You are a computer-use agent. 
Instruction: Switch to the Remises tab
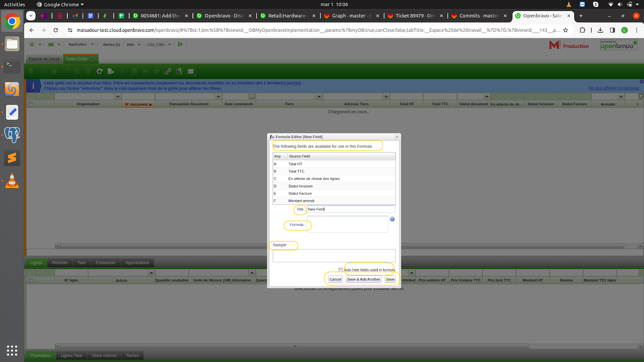(x=60, y=263)
